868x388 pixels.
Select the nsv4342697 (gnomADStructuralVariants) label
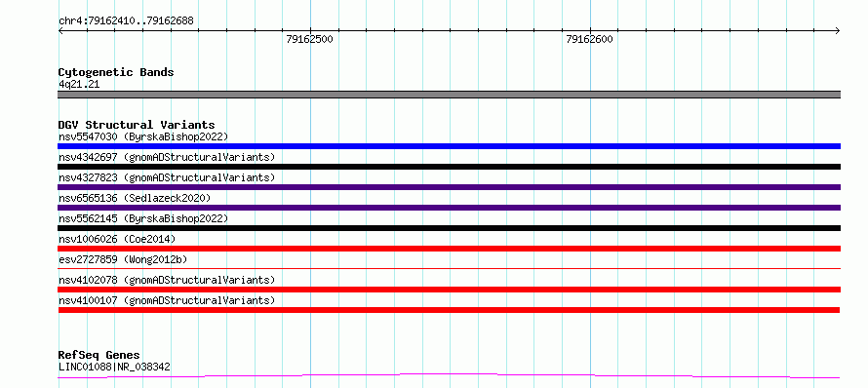[x=167, y=157]
